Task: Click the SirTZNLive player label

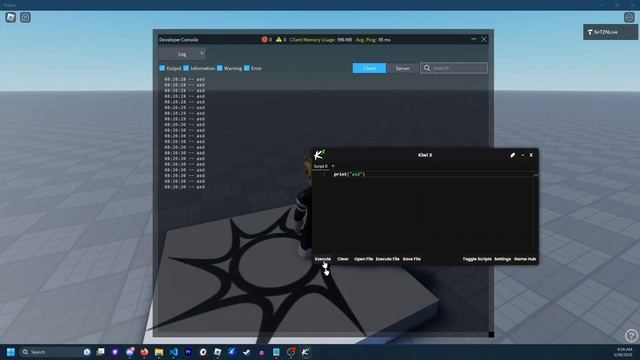Action: (610, 32)
